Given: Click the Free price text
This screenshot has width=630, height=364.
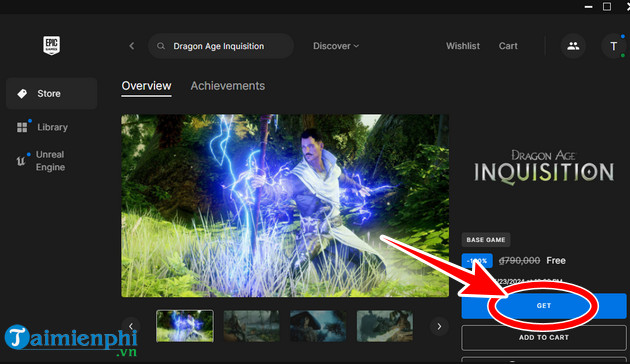Looking at the screenshot, I should pyautogui.click(x=556, y=261).
